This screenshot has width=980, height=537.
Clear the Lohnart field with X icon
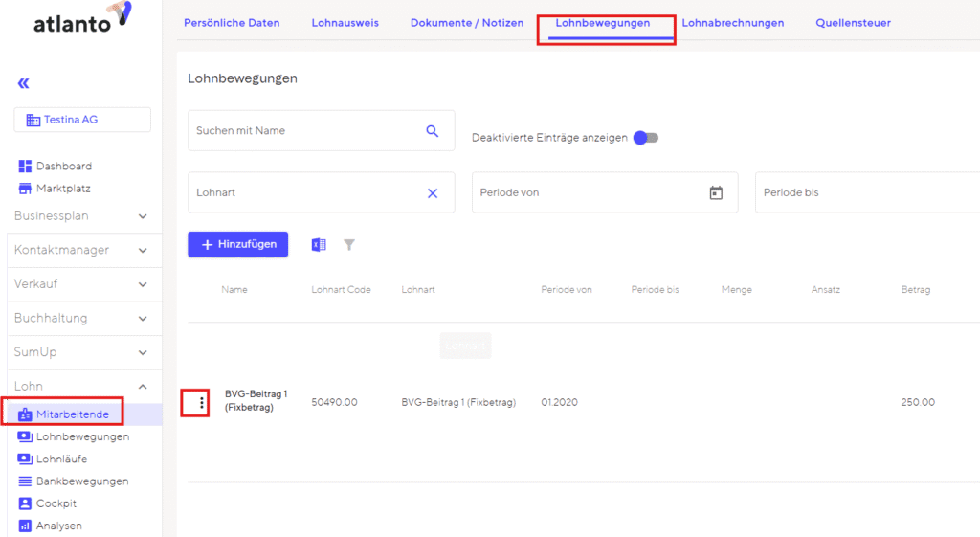pos(432,193)
